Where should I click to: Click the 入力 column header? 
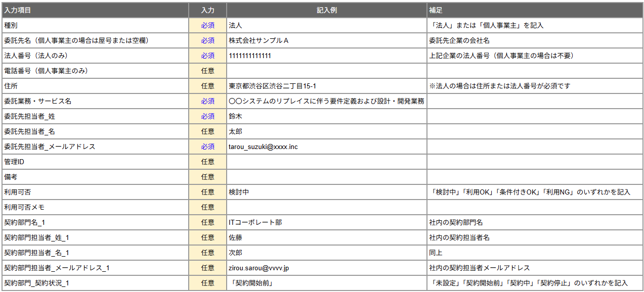[x=207, y=10]
